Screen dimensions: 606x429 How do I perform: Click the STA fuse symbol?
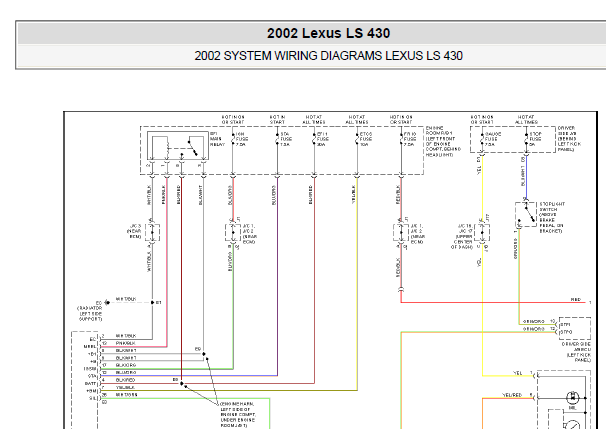[277, 139]
